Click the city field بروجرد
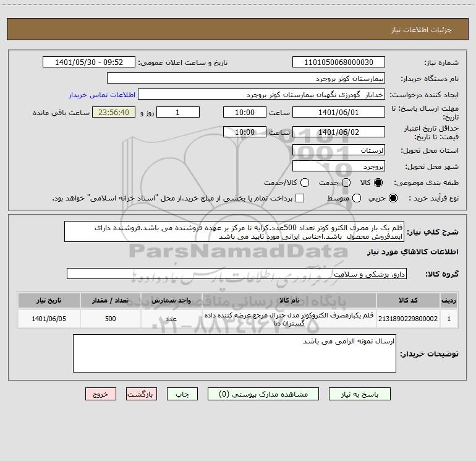 [339, 166]
